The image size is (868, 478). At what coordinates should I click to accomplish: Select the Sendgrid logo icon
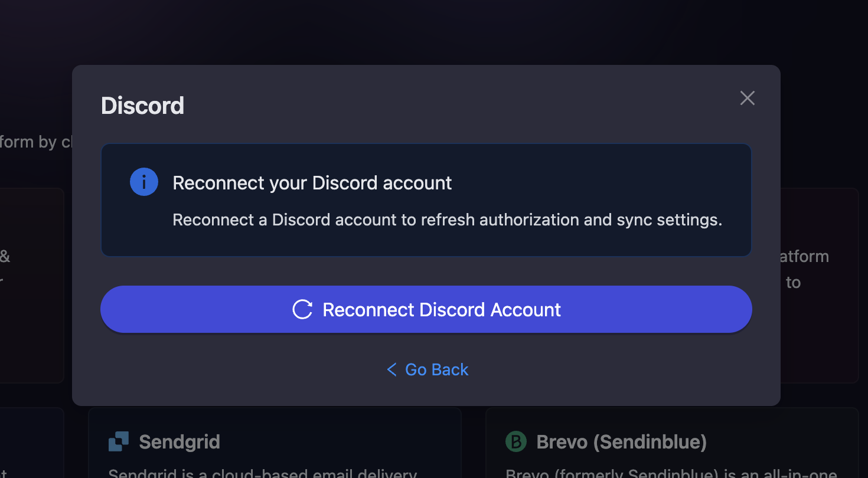click(118, 441)
